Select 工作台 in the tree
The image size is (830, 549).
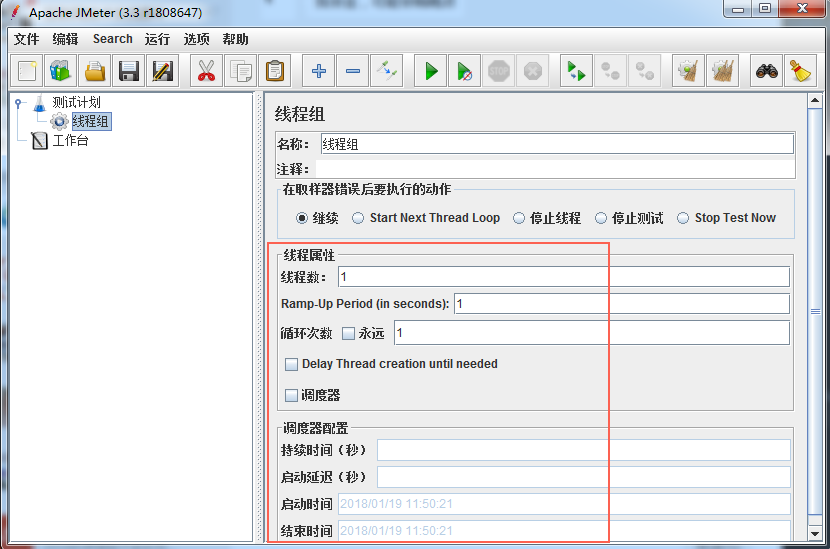click(x=70, y=140)
